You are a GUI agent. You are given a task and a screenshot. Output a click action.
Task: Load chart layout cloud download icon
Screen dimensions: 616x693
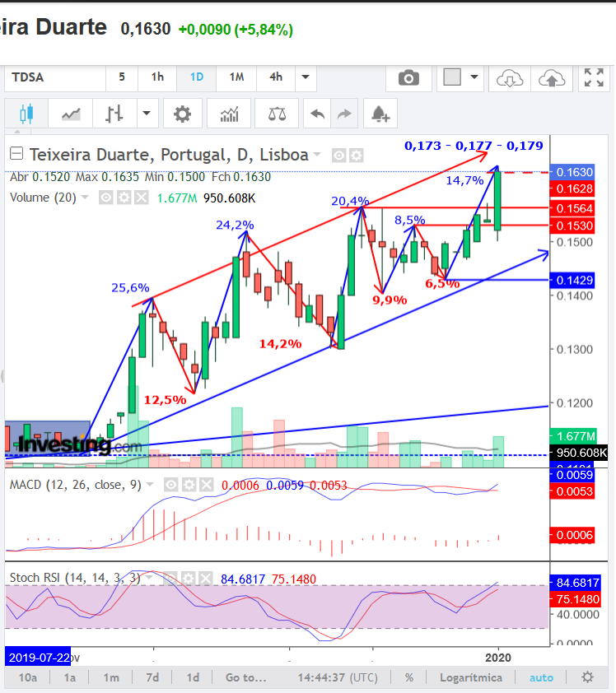pyautogui.click(x=510, y=79)
